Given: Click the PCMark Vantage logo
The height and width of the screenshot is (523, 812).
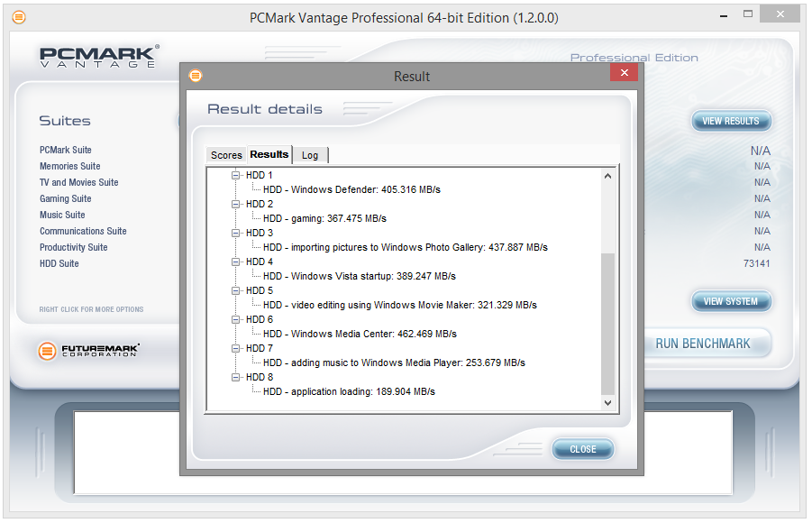Looking at the screenshot, I should click(100, 57).
